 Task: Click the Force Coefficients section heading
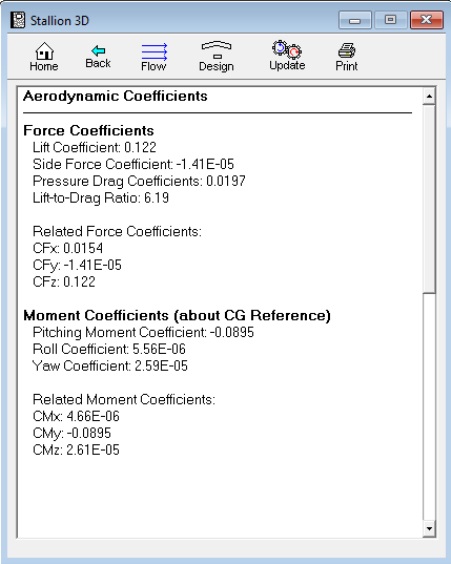point(88,130)
